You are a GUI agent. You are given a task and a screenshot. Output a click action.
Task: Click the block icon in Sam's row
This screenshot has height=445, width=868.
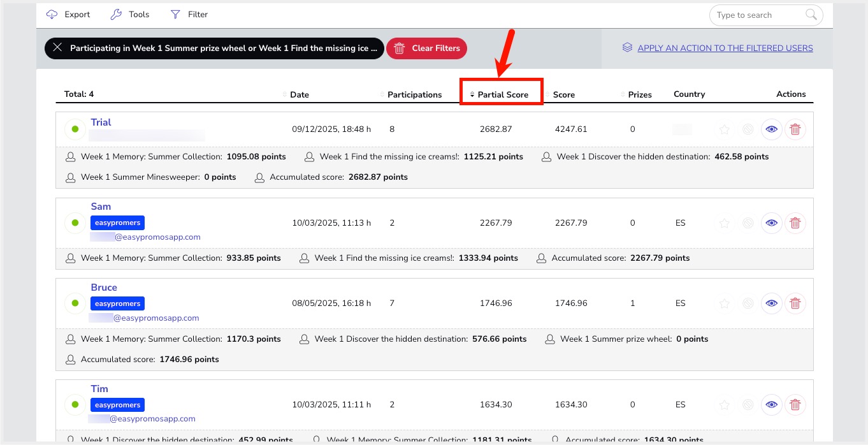(x=748, y=223)
